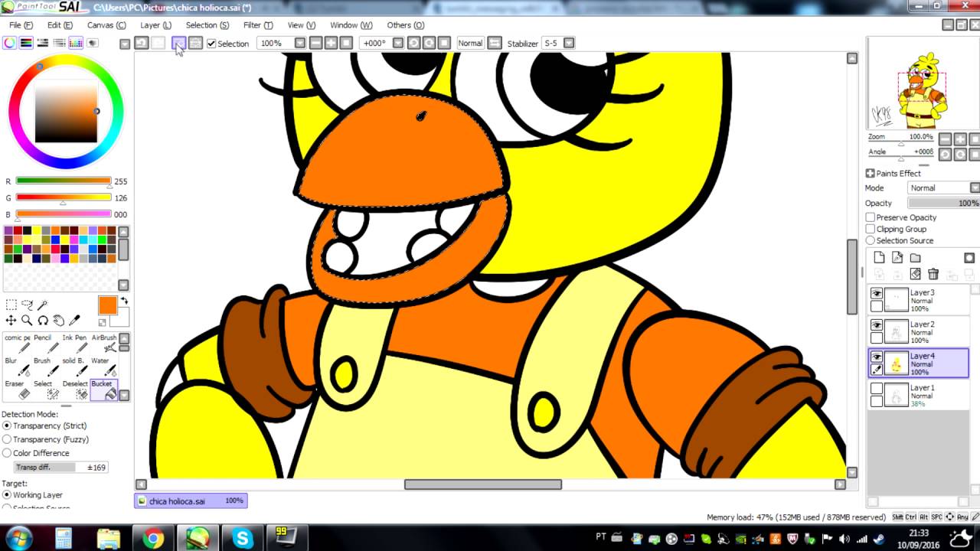
Task: Select the Magic Wand tool
Action: (x=43, y=305)
